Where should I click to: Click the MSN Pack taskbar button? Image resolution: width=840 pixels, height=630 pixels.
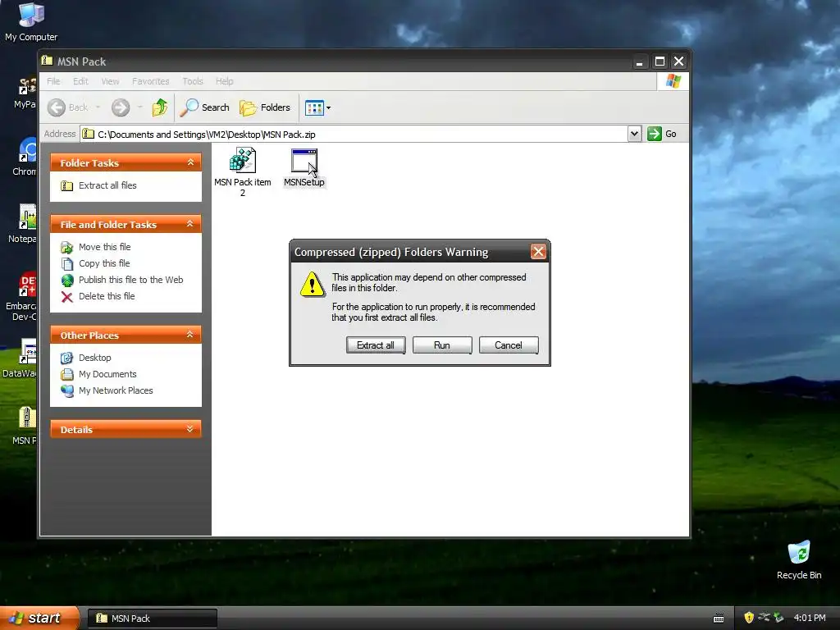[152, 619]
